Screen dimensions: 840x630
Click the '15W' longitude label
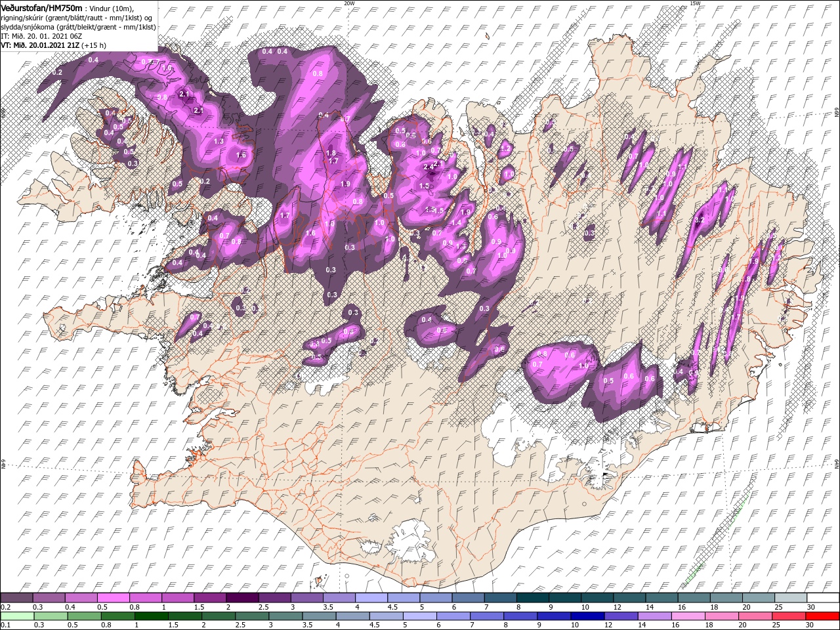pos(695,3)
